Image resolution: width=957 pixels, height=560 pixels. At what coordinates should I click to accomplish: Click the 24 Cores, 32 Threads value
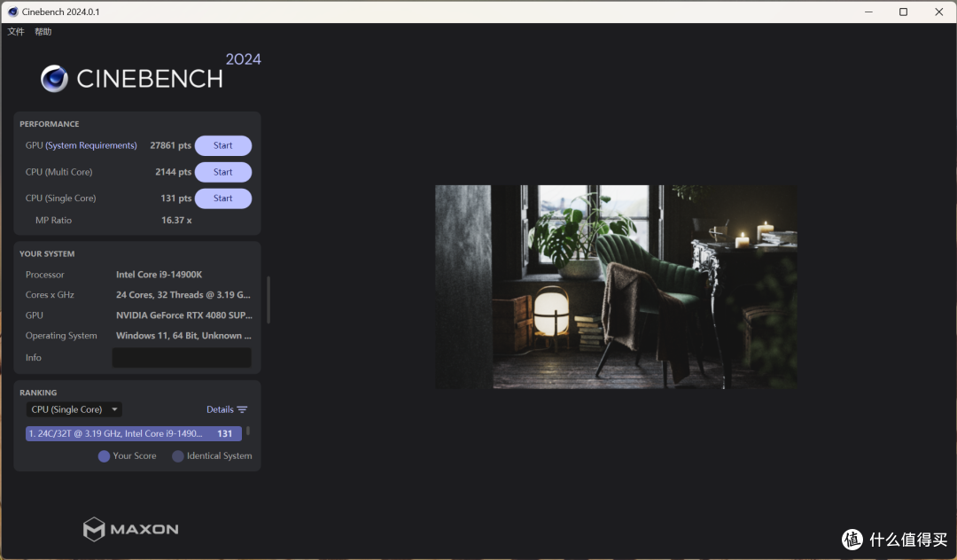click(183, 295)
